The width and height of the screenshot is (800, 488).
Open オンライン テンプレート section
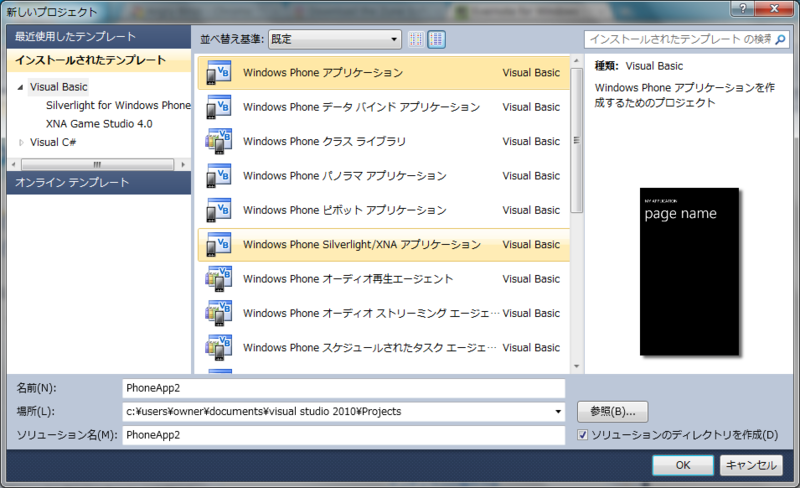point(99,182)
